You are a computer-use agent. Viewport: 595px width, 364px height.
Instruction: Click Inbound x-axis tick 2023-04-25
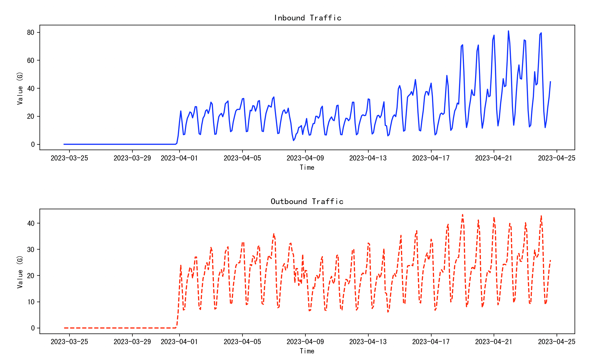point(557,158)
